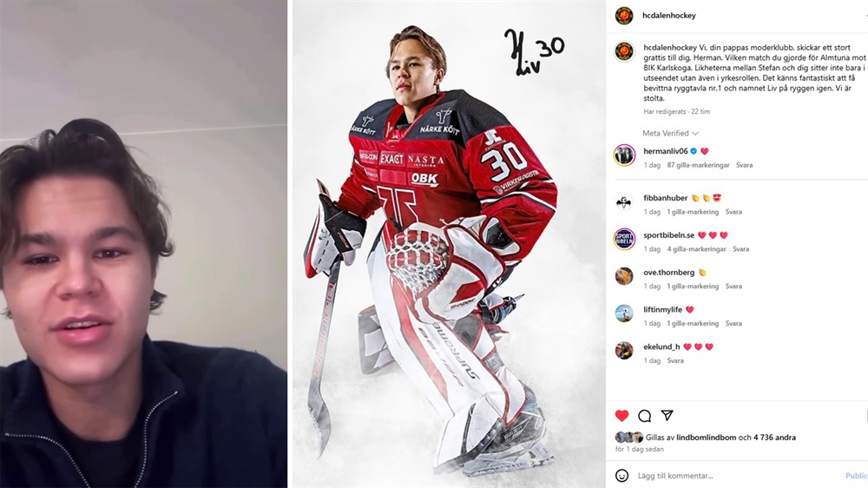Open the hcdalenhockey username in the post header
Image resolution: width=868 pixels, height=488 pixels.
(x=668, y=16)
